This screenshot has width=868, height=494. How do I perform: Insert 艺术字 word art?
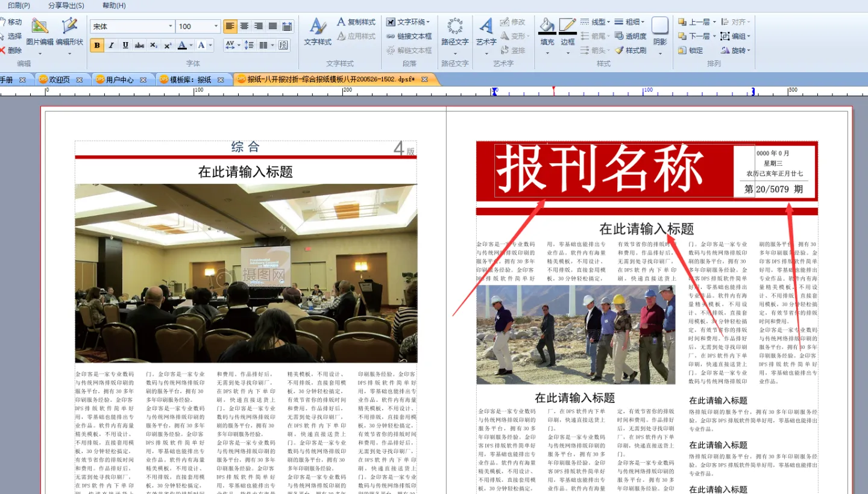[486, 33]
